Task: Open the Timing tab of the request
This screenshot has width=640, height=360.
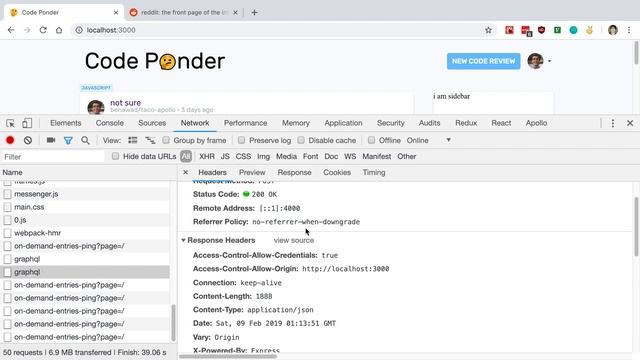Action: (374, 172)
